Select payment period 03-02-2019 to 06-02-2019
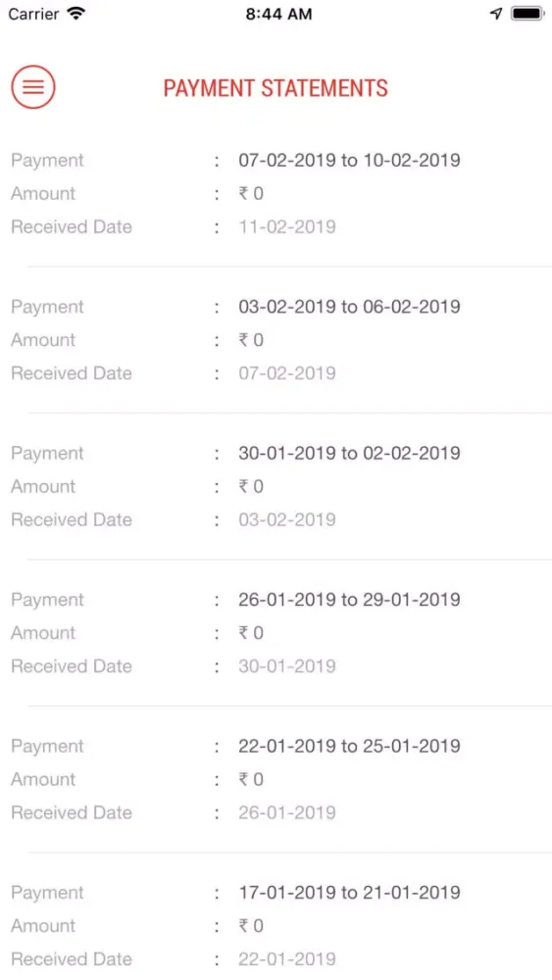This screenshot has height=980, width=552. point(349,306)
